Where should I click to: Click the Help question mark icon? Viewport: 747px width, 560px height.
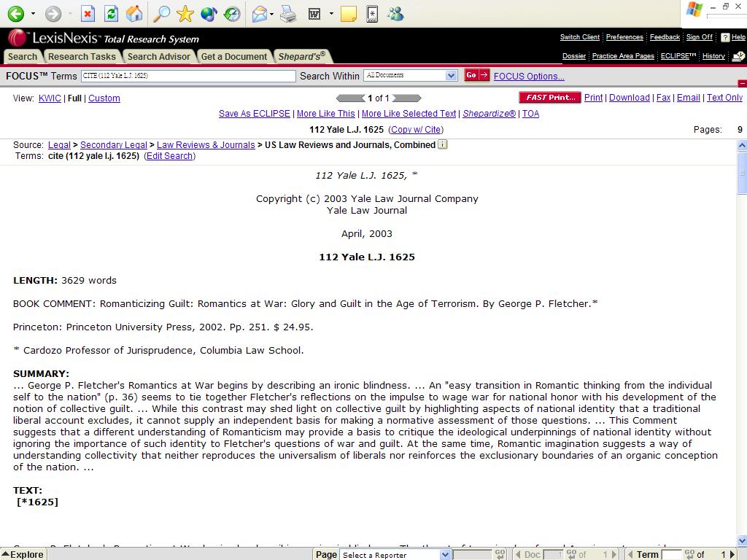pos(725,37)
